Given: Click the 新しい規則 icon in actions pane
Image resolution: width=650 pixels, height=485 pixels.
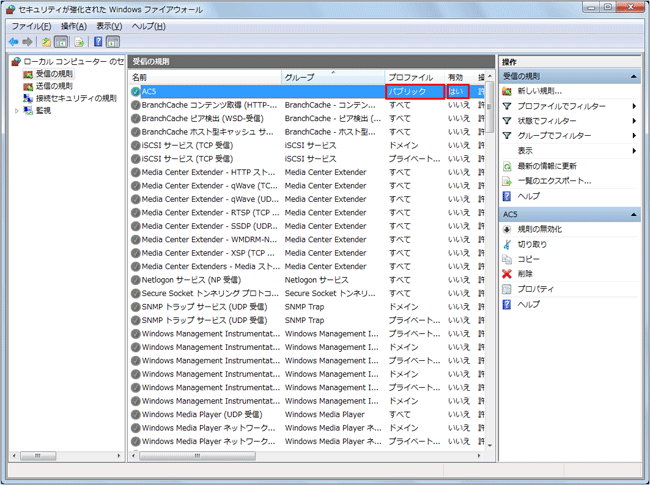Looking at the screenshot, I should (x=507, y=91).
